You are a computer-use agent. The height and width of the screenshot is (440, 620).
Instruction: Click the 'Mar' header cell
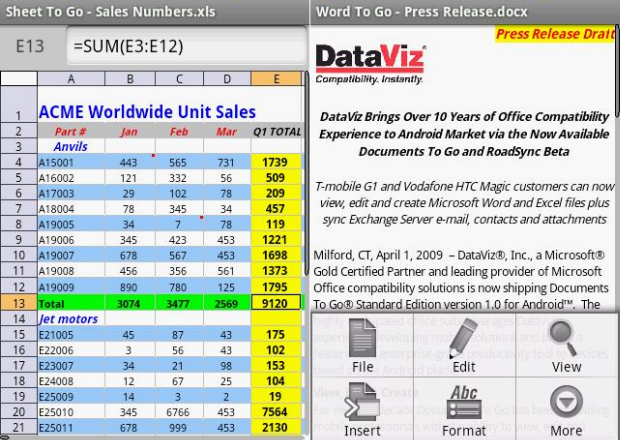click(x=227, y=131)
